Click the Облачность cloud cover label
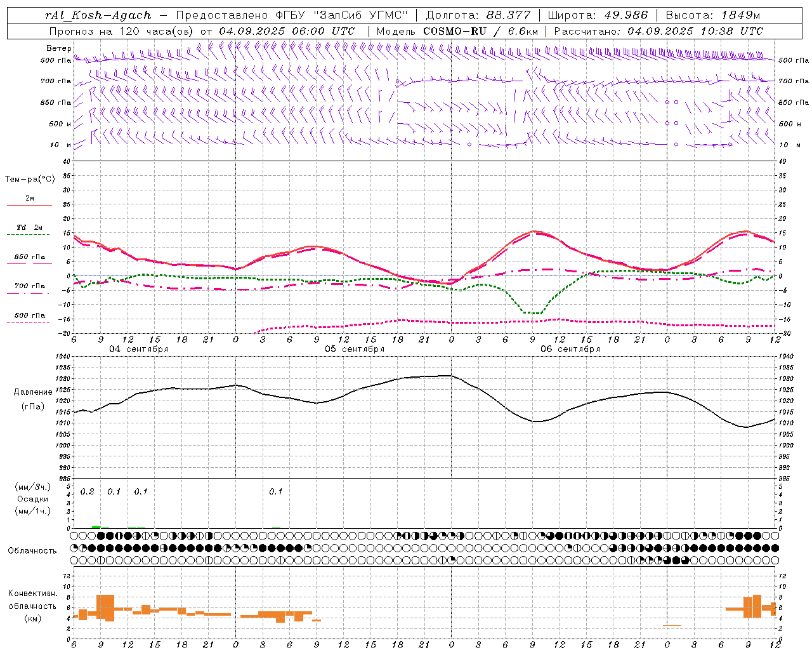The height and width of the screenshot is (650, 812). tap(32, 551)
